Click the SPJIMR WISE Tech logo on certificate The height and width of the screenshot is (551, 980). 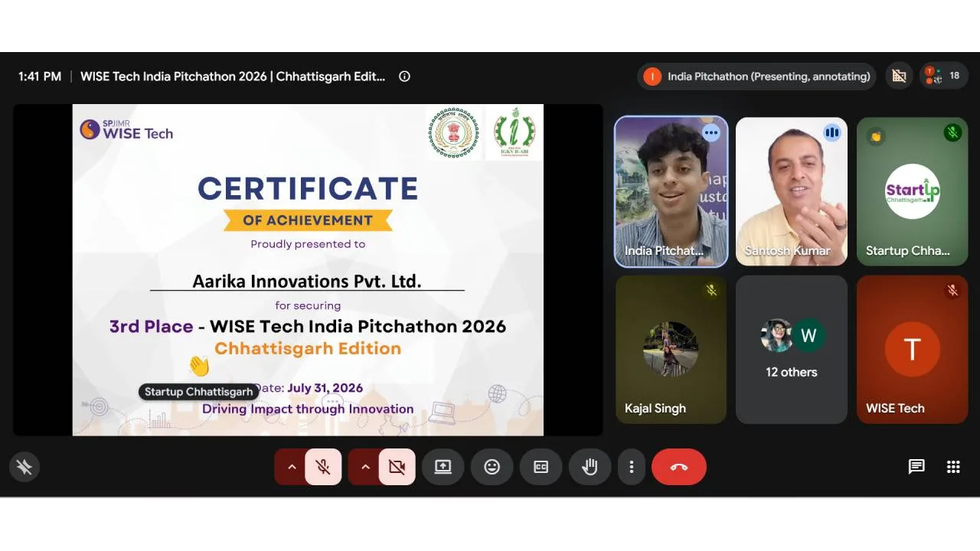[x=126, y=130]
